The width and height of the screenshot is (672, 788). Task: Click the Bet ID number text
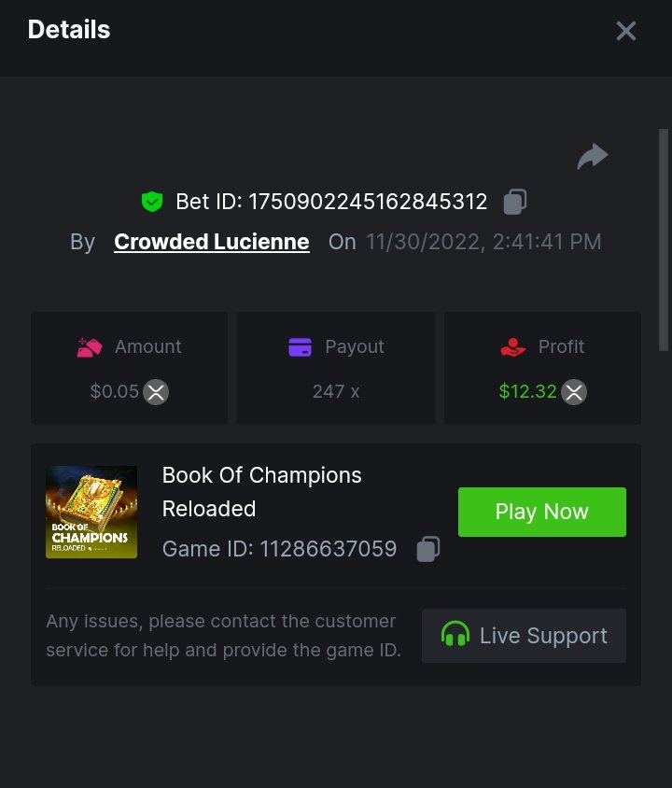(368, 202)
